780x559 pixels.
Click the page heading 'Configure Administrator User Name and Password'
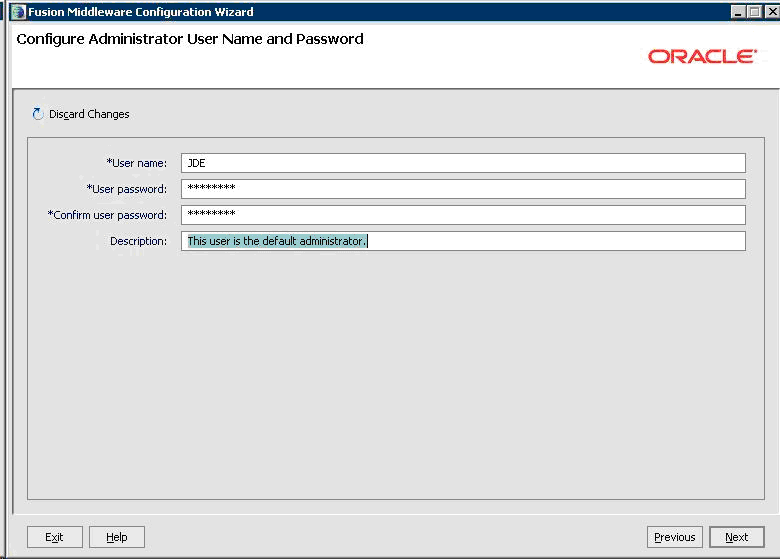point(190,39)
